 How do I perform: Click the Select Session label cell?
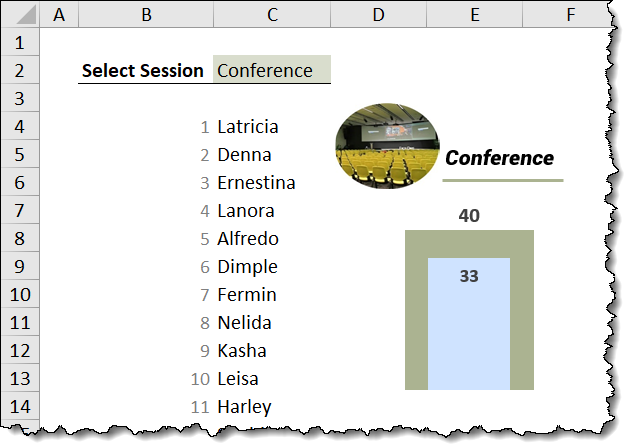[143, 70]
